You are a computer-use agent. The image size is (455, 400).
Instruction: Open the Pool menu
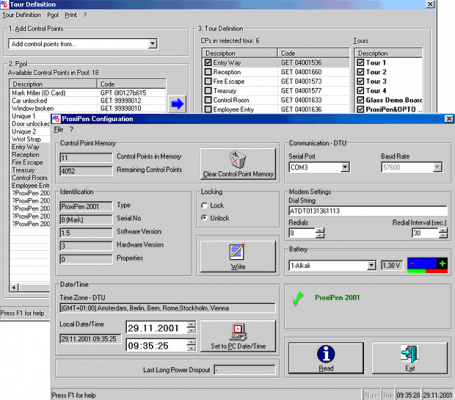53,15
